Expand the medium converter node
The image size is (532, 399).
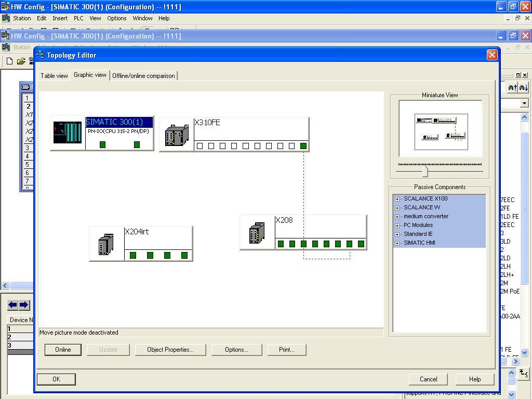[397, 217]
